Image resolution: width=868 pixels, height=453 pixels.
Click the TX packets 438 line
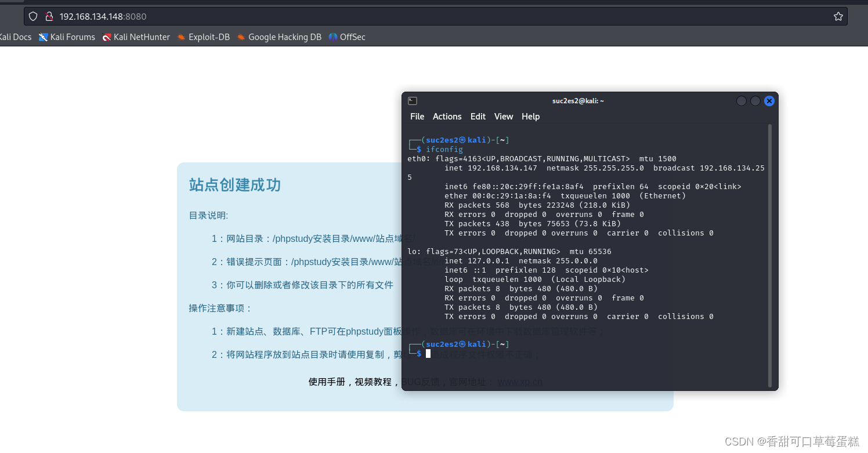click(533, 224)
